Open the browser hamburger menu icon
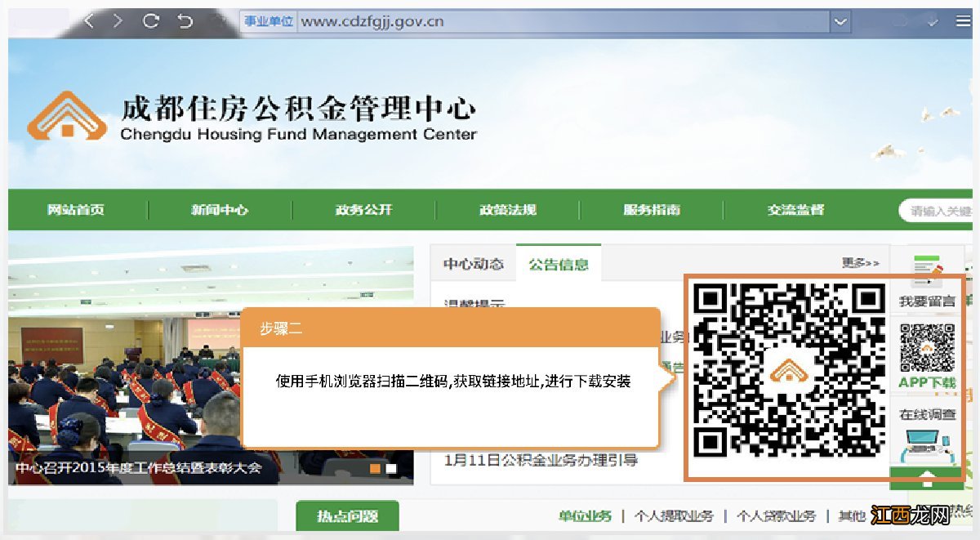980x540 pixels. point(964,20)
